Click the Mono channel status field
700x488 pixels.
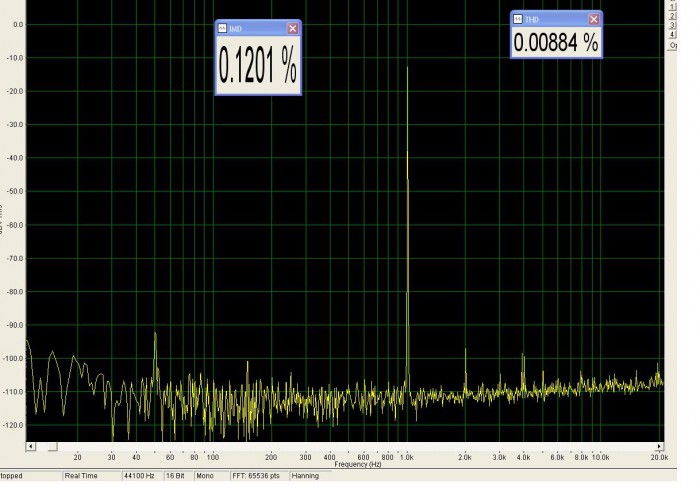pyautogui.click(x=212, y=476)
